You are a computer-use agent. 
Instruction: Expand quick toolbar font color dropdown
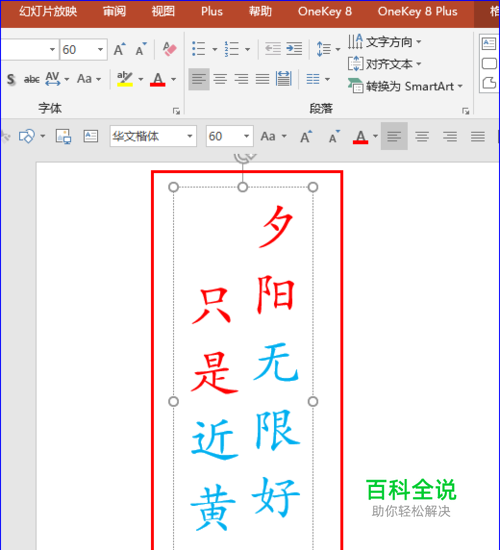[375, 136]
